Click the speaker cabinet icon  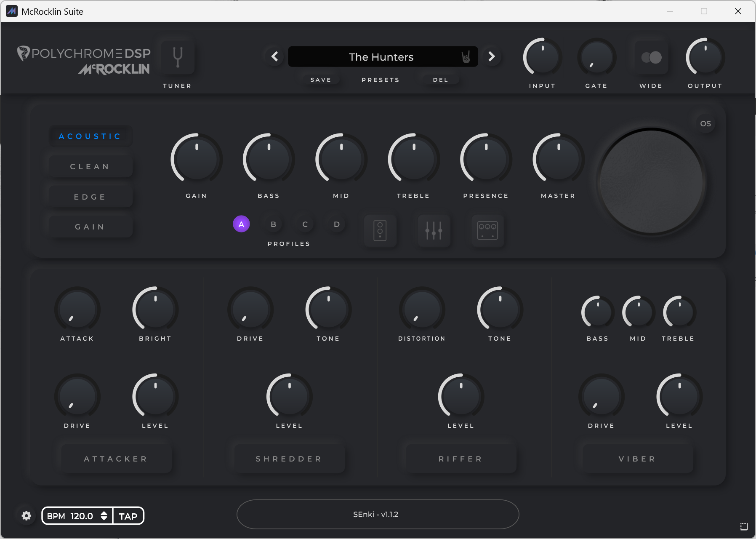pyautogui.click(x=380, y=231)
